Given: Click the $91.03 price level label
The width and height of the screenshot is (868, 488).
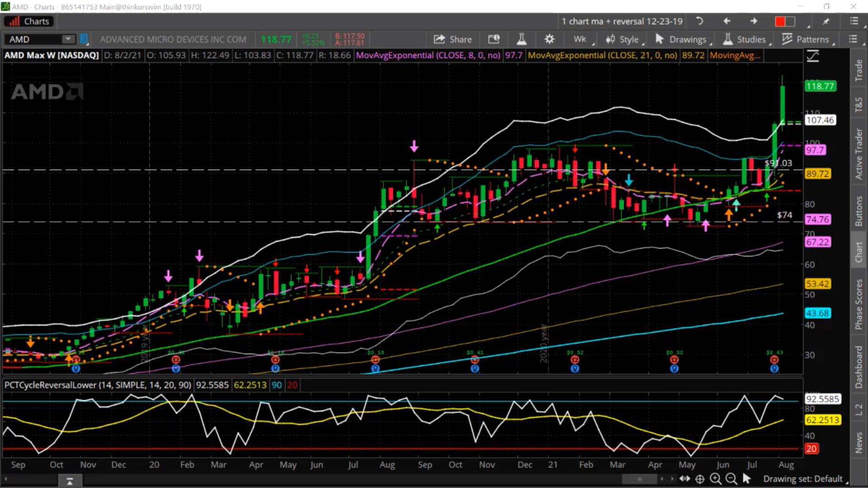Looking at the screenshot, I should [778, 163].
